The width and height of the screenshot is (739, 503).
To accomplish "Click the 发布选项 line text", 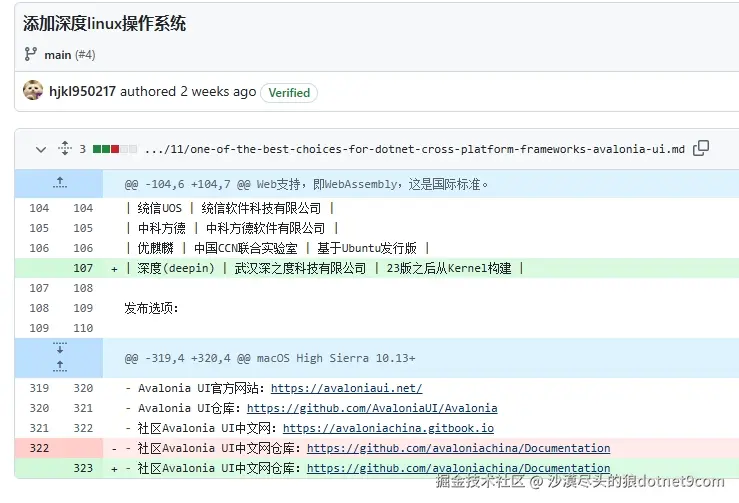I will [151, 308].
